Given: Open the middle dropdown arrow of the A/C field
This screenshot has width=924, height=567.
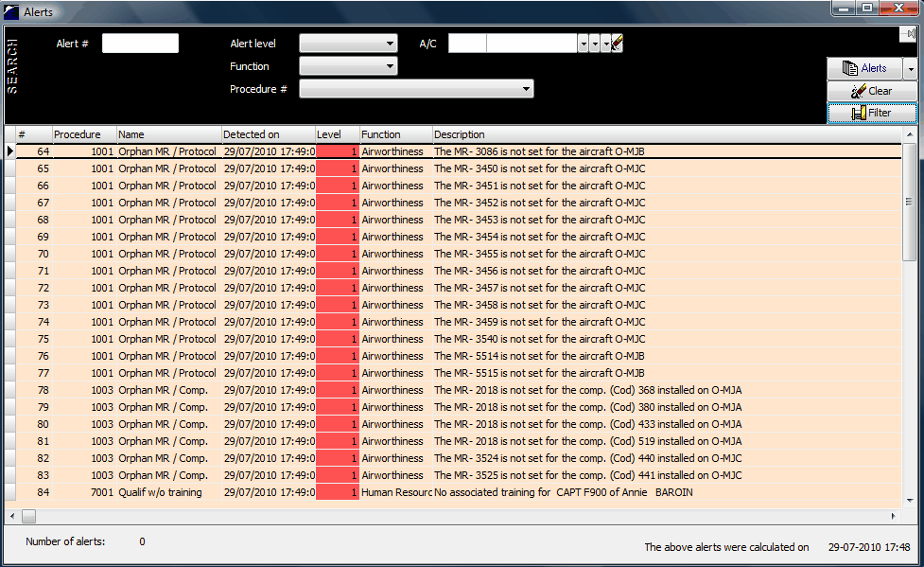Looking at the screenshot, I should pyautogui.click(x=594, y=44).
